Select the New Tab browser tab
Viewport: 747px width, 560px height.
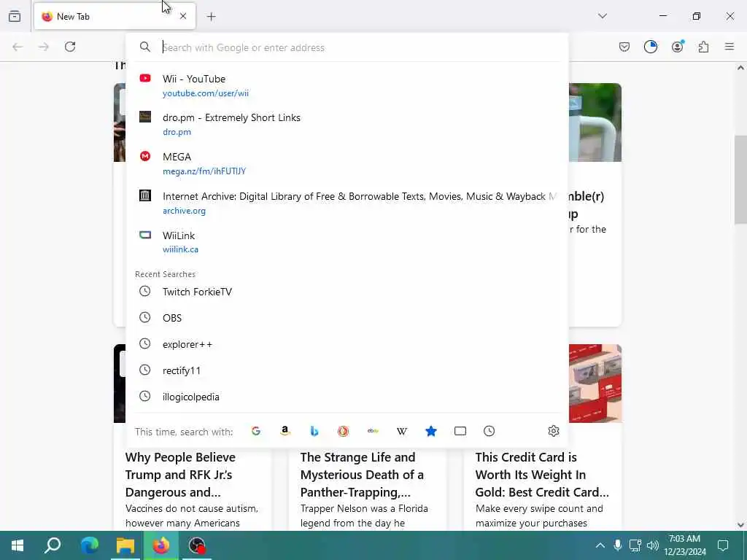tap(115, 17)
